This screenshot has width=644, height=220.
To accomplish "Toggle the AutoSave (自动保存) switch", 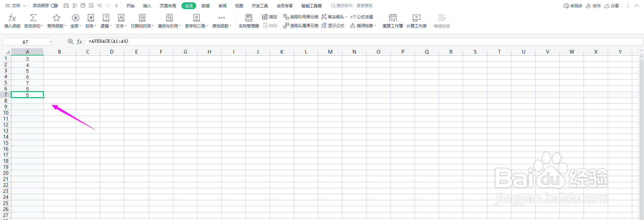I will [54, 6].
